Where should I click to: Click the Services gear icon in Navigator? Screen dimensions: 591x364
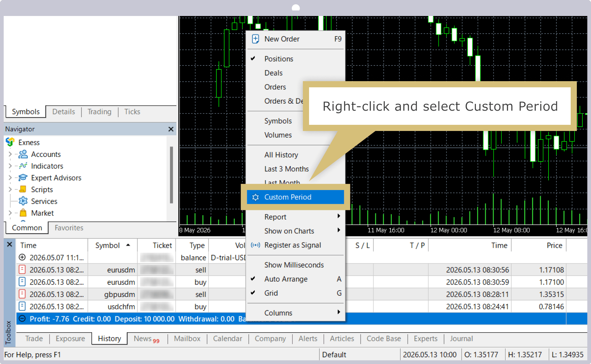point(23,201)
